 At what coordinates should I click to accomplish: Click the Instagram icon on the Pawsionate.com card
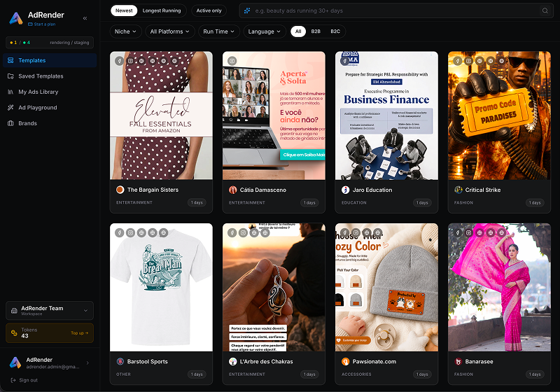coord(356,233)
